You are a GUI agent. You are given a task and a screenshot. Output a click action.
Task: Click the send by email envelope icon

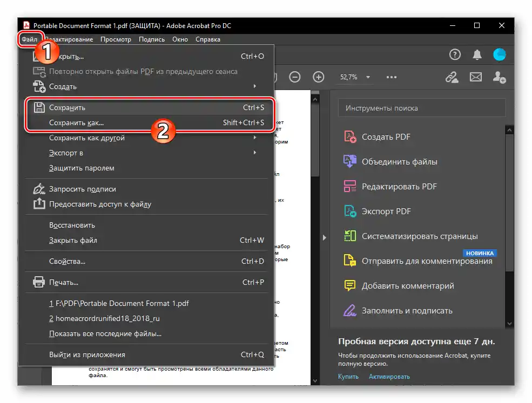476,77
